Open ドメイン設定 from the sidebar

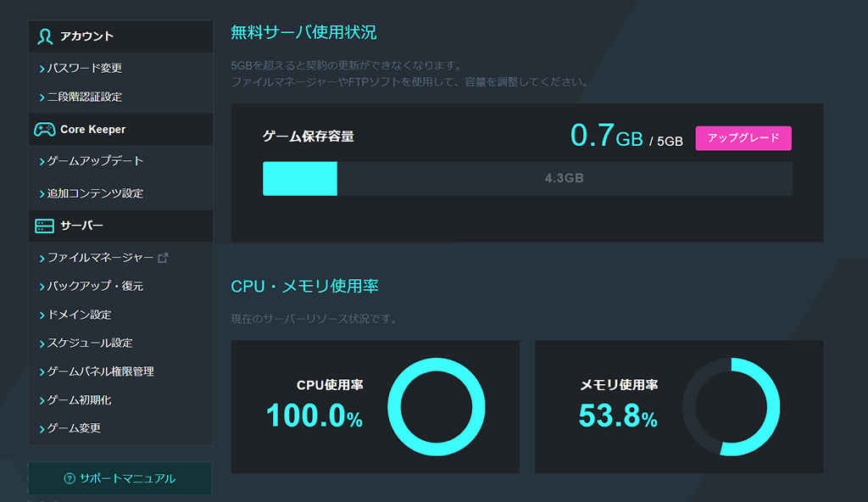click(79, 315)
